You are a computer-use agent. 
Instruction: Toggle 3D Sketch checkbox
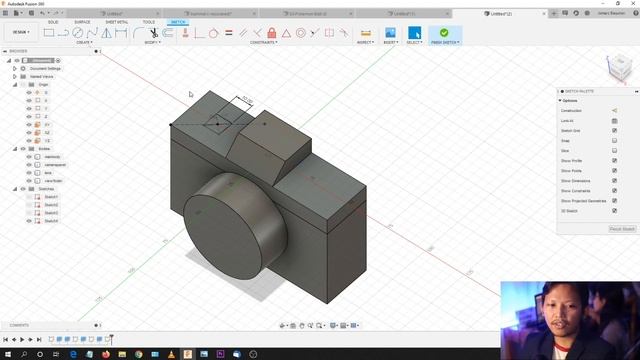click(x=614, y=211)
